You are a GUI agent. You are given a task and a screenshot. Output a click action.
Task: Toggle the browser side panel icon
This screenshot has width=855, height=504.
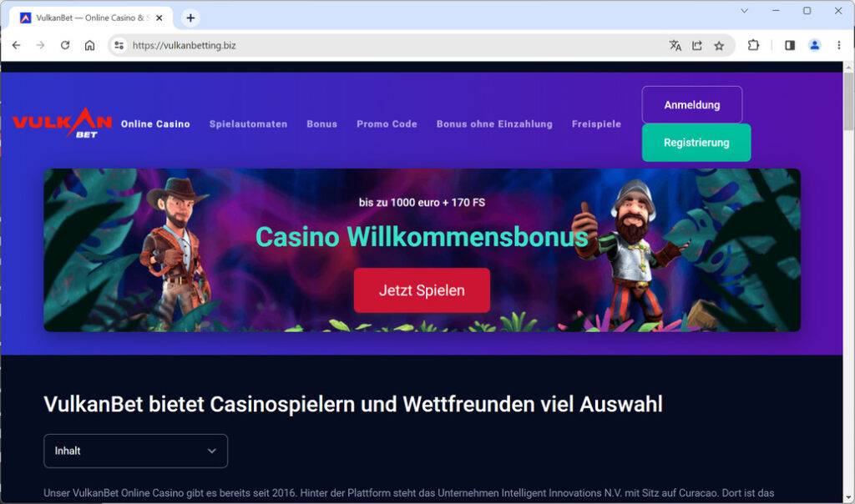790,45
